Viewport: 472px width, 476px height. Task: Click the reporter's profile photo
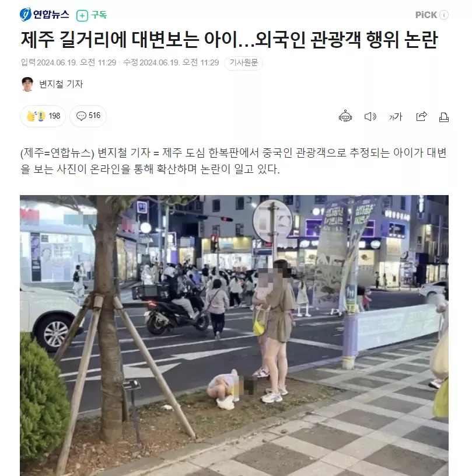[27, 84]
